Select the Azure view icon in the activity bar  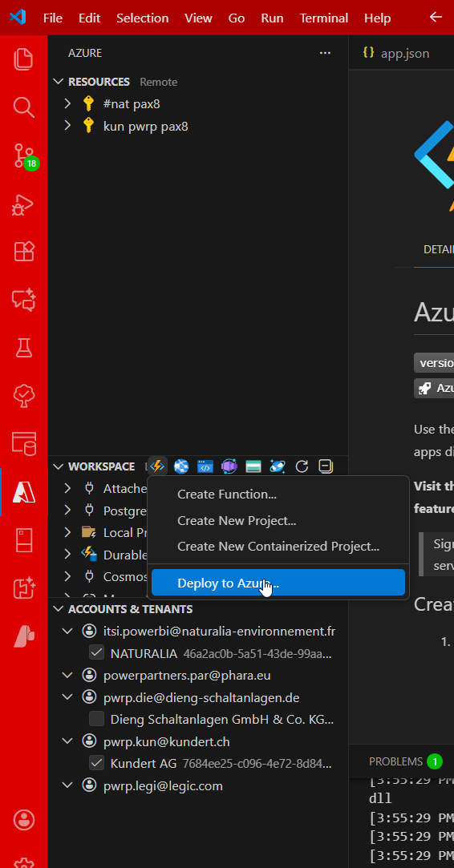[x=23, y=492]
